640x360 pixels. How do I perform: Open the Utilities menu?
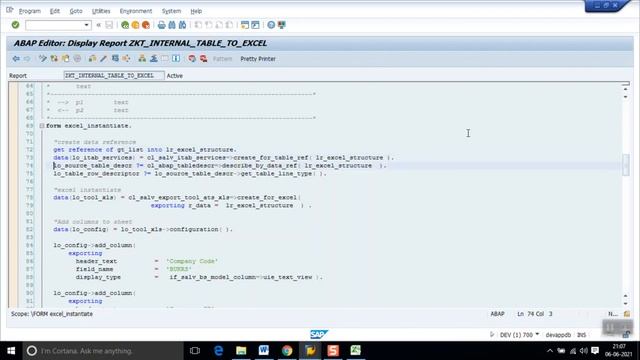(101, 11)
